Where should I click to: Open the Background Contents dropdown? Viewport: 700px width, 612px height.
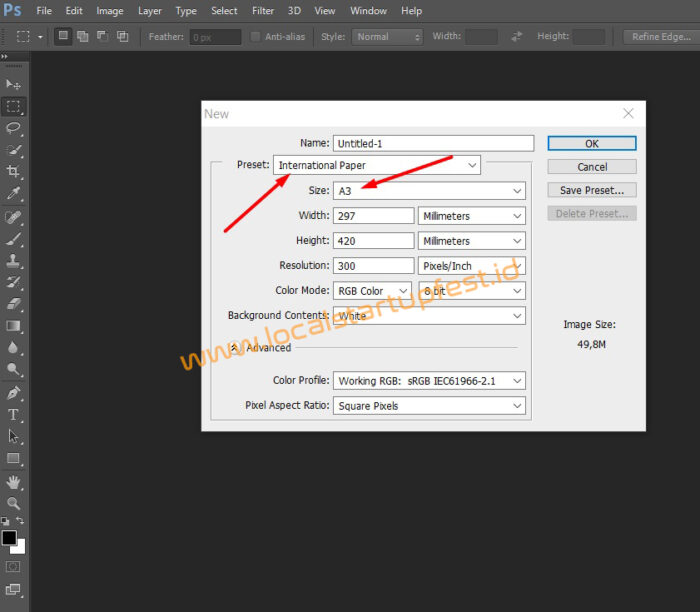[429, 316]
